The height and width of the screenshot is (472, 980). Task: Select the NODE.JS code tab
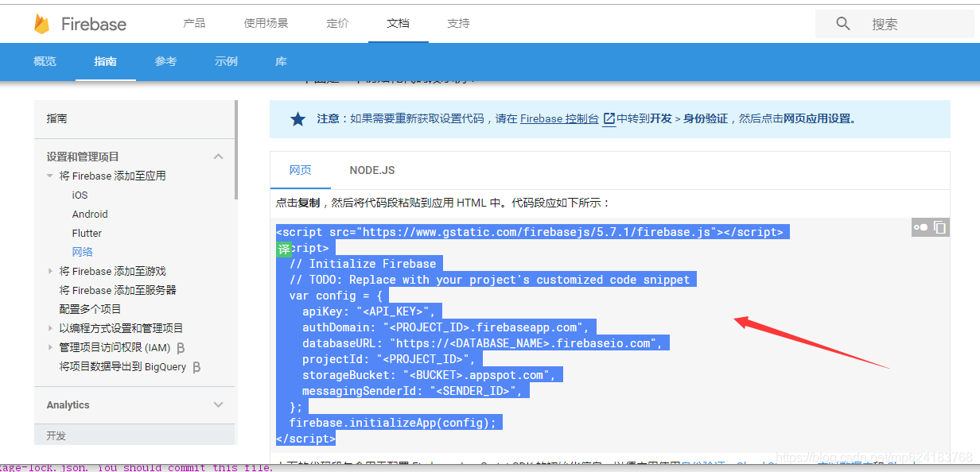click(372, 170)
